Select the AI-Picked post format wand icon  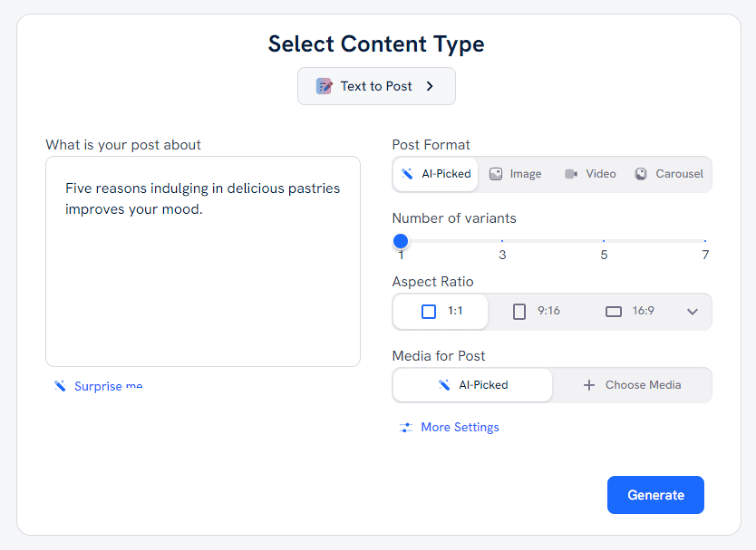tap(407, 173)
